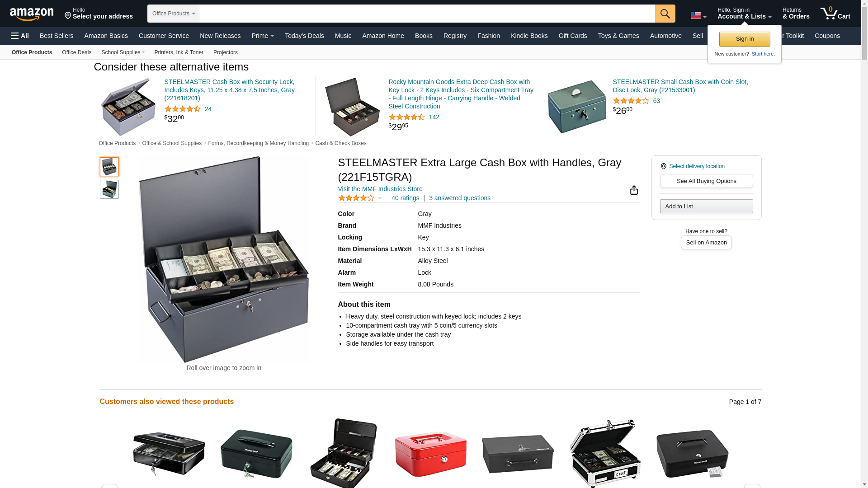Select the second product thumbnail image
This screenshot has height=488, width=868.
(109, 189)
